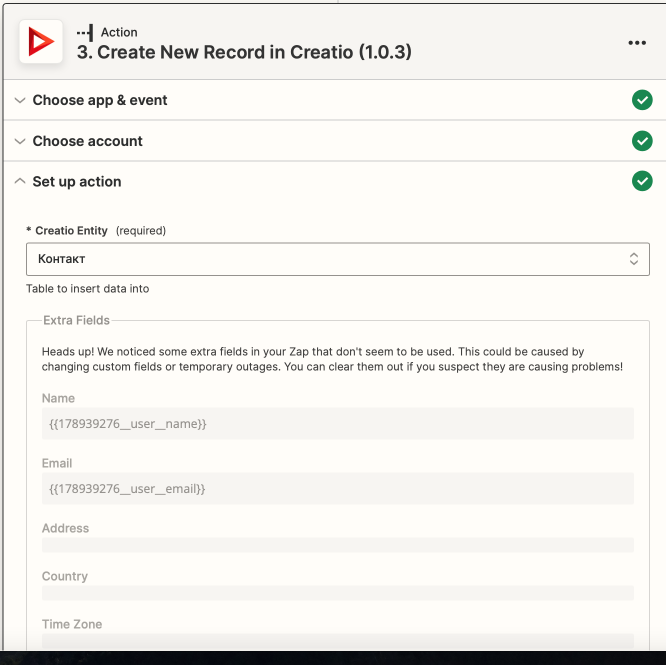Collapse section using Set up action chevron
Screen dimensions: 666x665
[x=20, y=182]
